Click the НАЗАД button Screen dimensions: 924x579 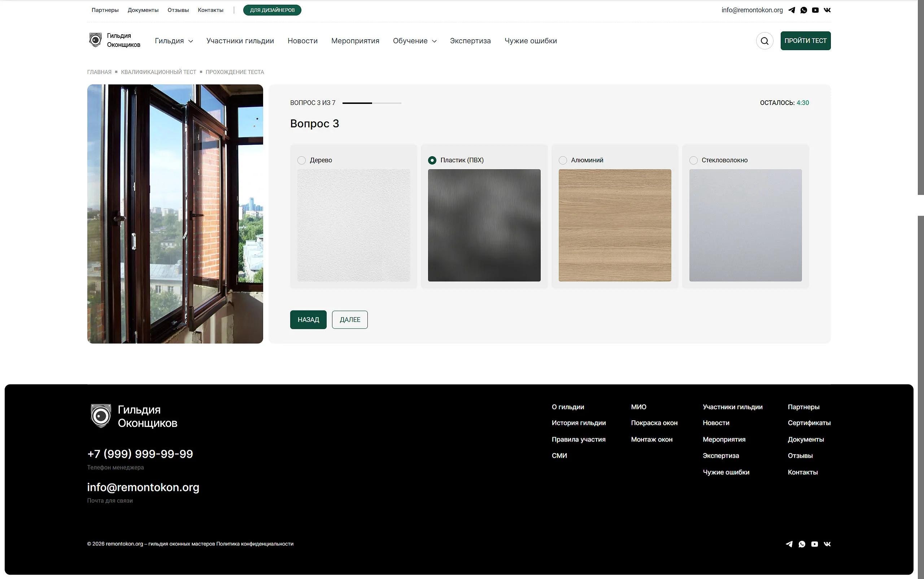[x=308, y=319]
